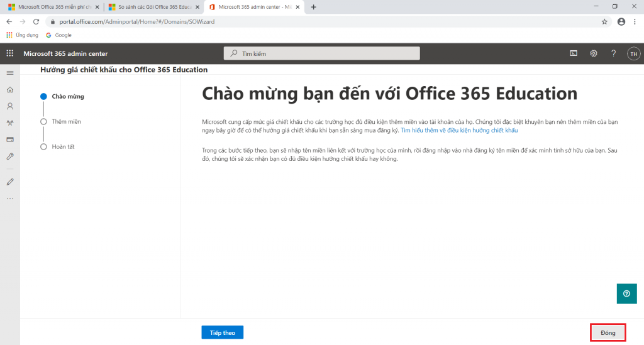Reload the current page

pos(36,22)
